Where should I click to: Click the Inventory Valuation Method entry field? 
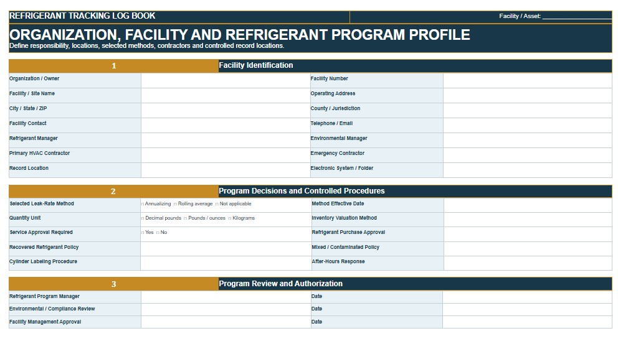coord(528,220)
